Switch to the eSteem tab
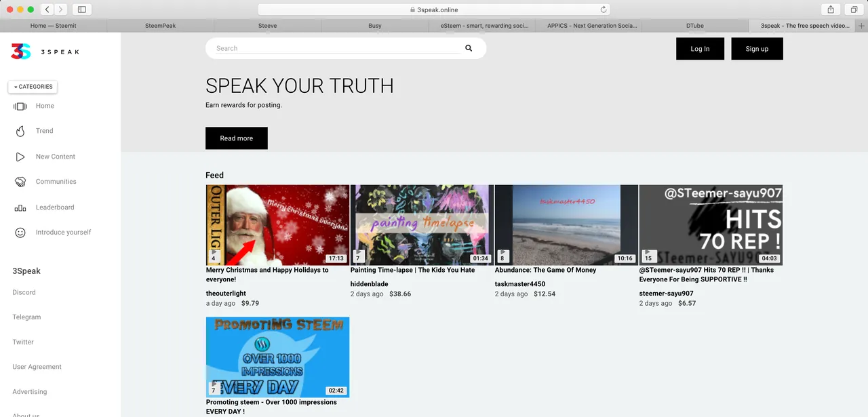 pyautogui.click(x=481, y=26)
